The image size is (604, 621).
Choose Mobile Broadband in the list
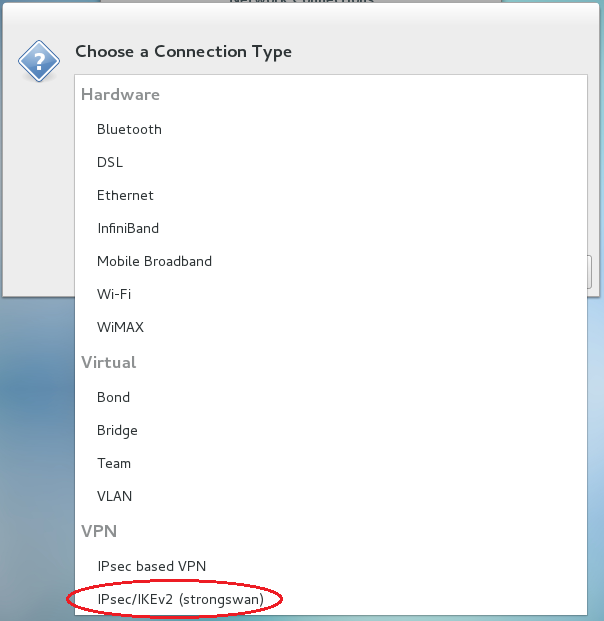tap(154, 261)
